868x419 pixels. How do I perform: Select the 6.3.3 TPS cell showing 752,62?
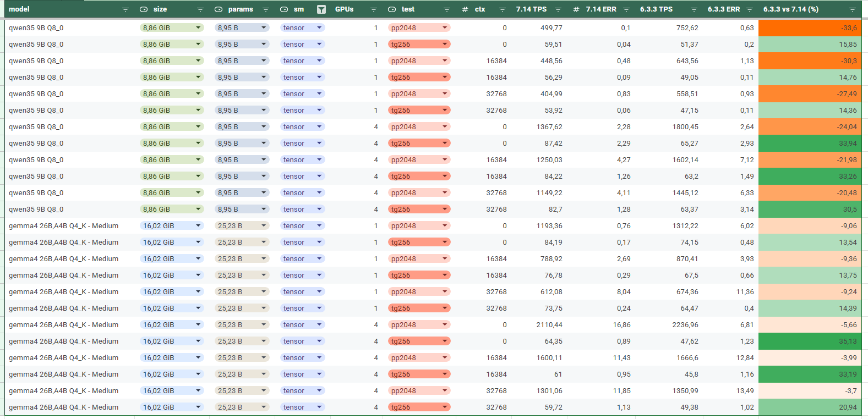(x=669, y=27)
